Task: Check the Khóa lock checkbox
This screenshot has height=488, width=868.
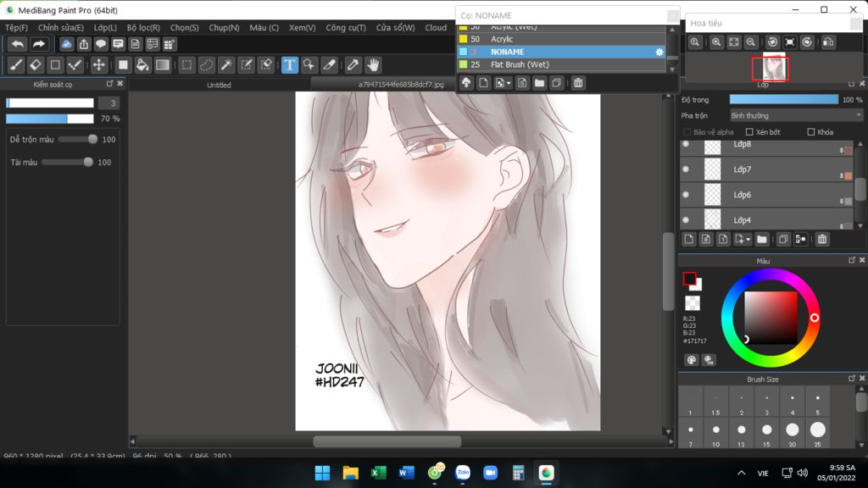Action: [x=811, y=132]
